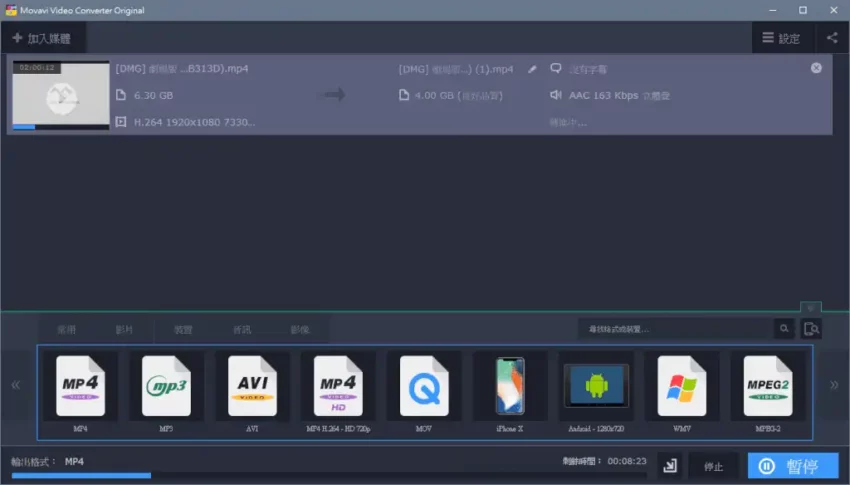Click the subtitle speech bubble icon
Viewport: 850px width, 485px height.
coord(556,68)
